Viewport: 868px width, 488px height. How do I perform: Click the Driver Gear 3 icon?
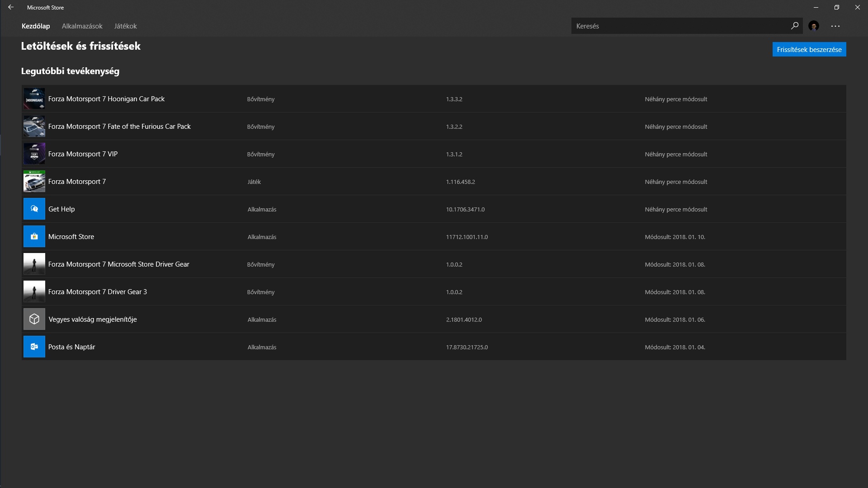[x=34, y=291]
